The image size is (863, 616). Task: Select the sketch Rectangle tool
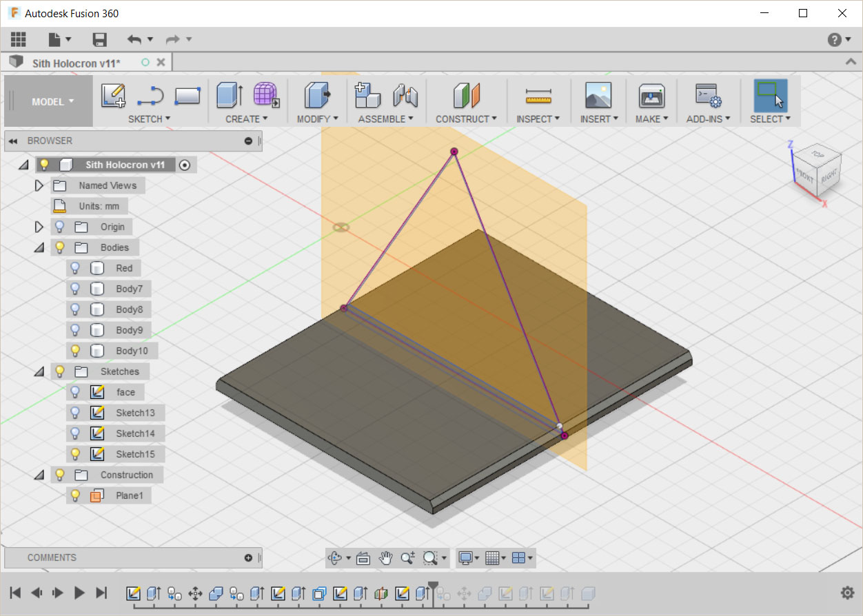(x=187, y=96)
